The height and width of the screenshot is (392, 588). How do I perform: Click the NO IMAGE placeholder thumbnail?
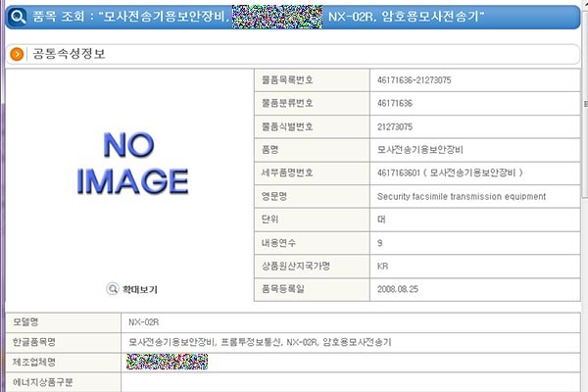pyautogui.click(x=132, y=164)
